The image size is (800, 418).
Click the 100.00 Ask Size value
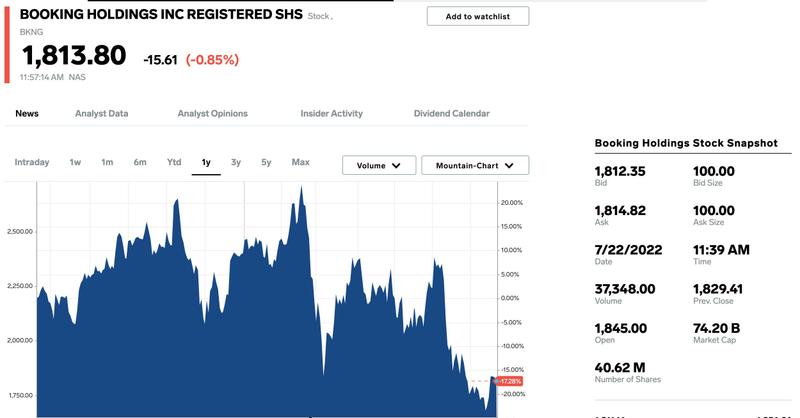[x=714, y=210]
